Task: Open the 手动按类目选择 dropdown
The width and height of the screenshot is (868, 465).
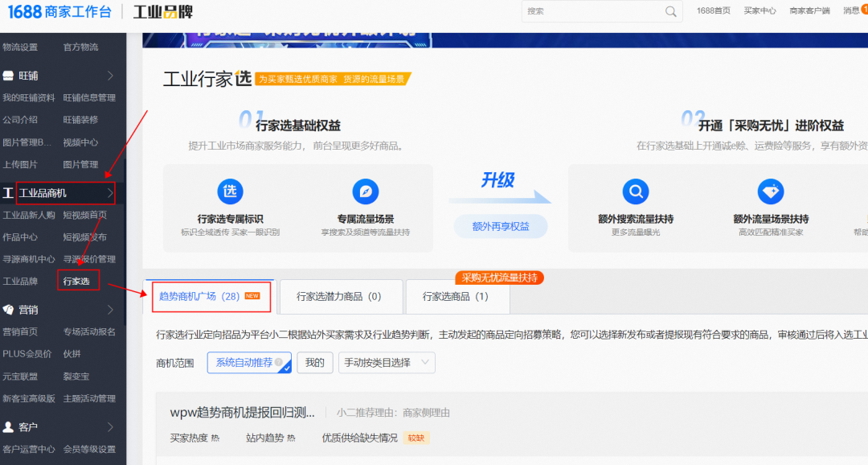Action: pos(387,363)
